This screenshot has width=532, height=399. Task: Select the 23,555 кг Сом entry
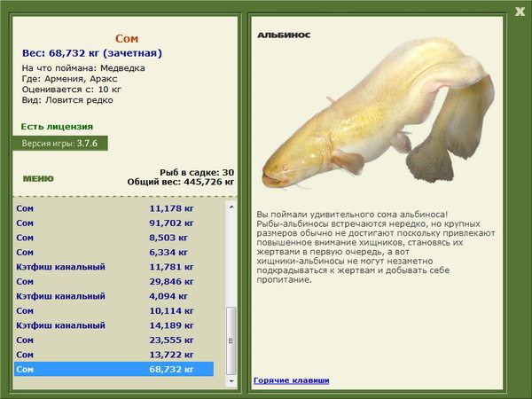(114, 340)
